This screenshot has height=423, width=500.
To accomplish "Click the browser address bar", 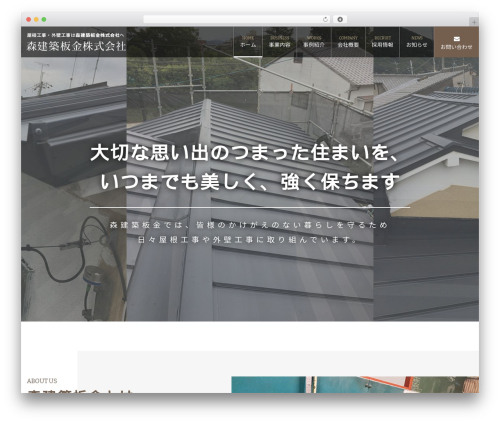I will click(x=237, y=19).
